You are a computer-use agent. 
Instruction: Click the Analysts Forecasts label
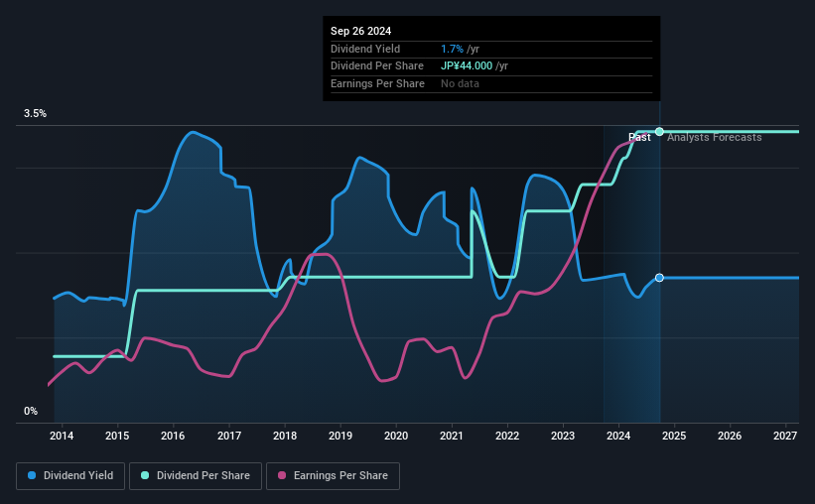714,137
